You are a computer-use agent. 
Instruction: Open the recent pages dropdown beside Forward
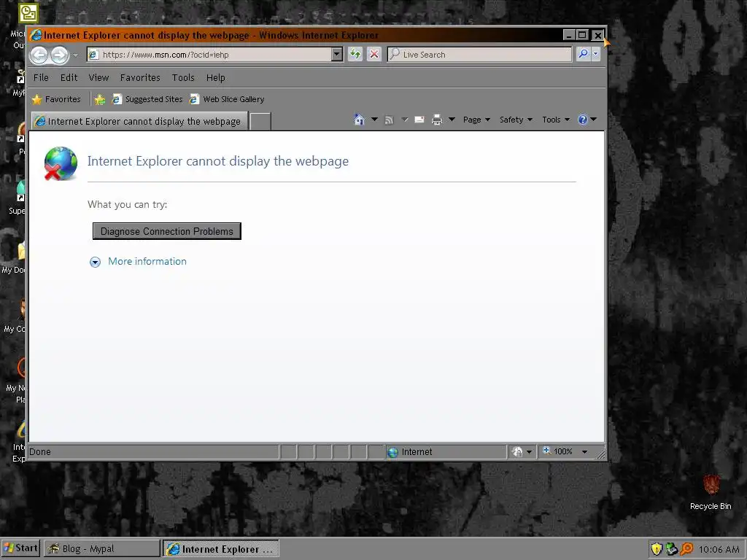click(75, 55)
